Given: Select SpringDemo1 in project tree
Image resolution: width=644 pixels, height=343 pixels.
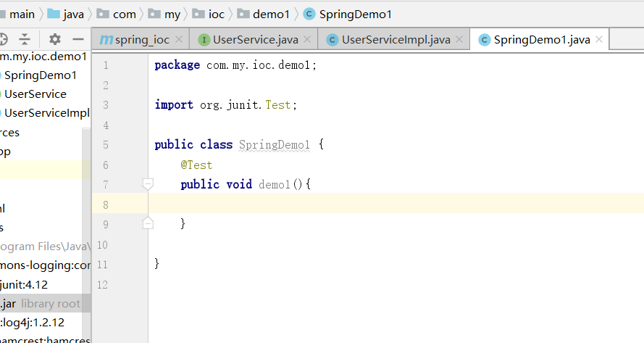Looking at the screenshot, I should click(41, 75).
